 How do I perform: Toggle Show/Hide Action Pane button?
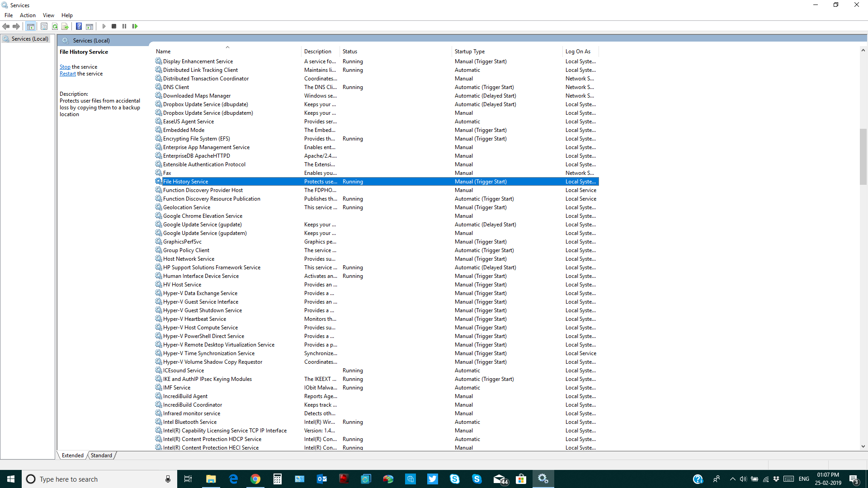click(90, 26)
